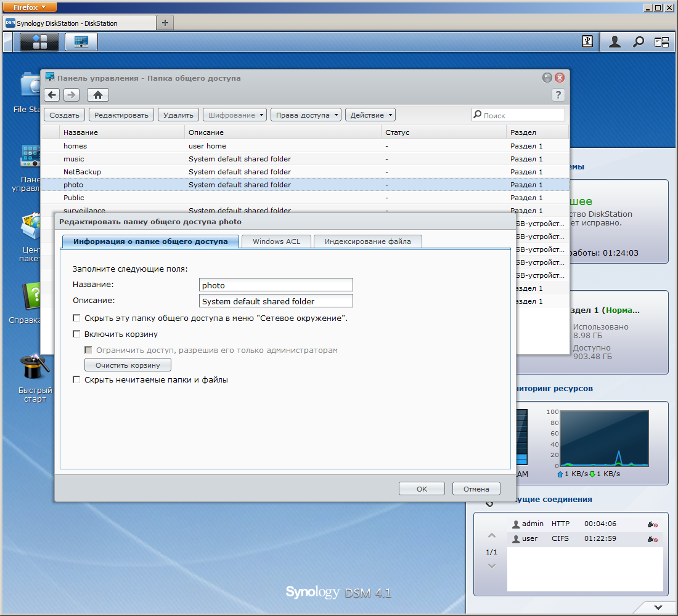Select the photo folder row
Image resolution: width=678 pixels, height=616 pixels.
(305, 185)
